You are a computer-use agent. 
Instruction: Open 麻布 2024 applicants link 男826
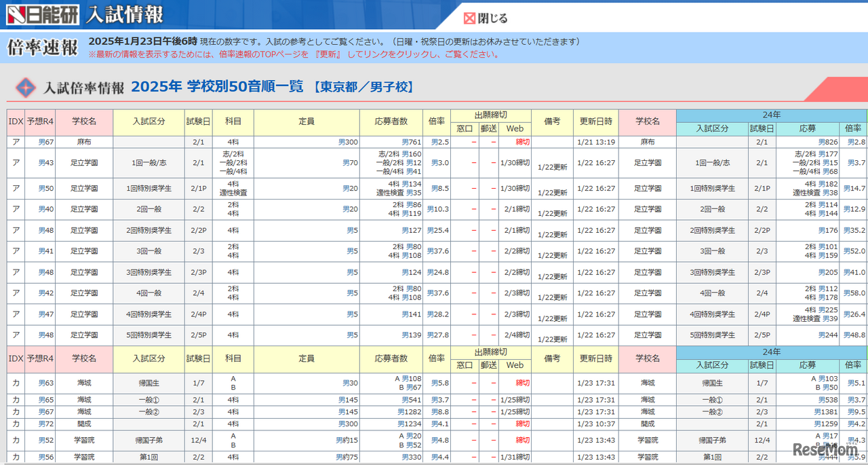828,142
